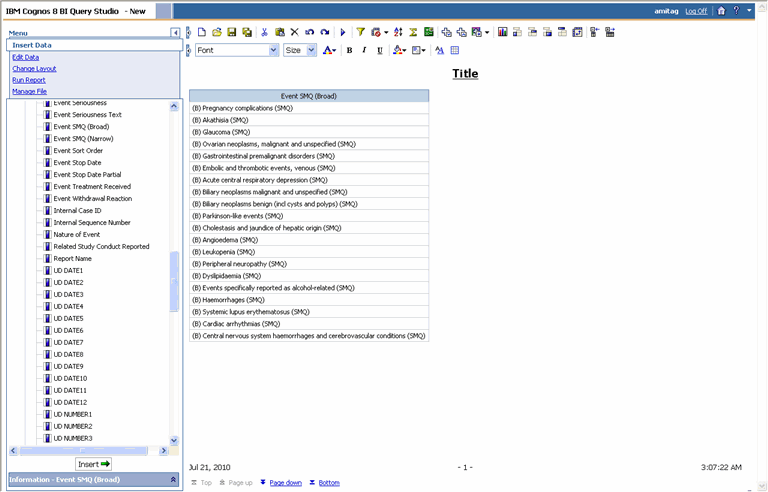Screen dimensions: 768x492
Task: Click the Collapse Group icon
Action: pyautogui.click(x=595, y=32)
